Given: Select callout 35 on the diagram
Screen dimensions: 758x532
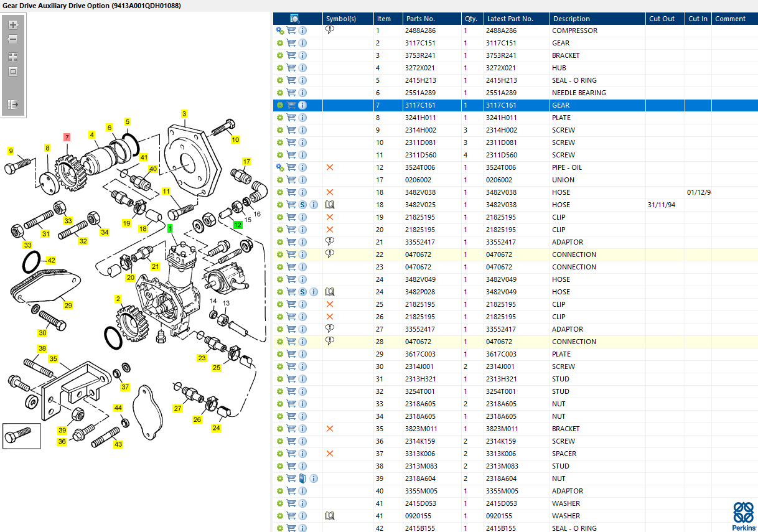Looking at the screenshot, I should (53, 359).
